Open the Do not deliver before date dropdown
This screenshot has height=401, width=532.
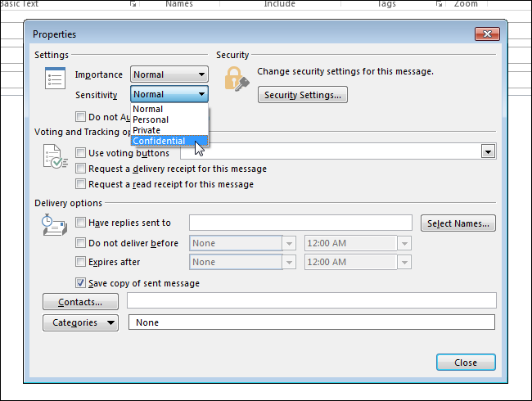pyautogui.click(x=289, y=243)
